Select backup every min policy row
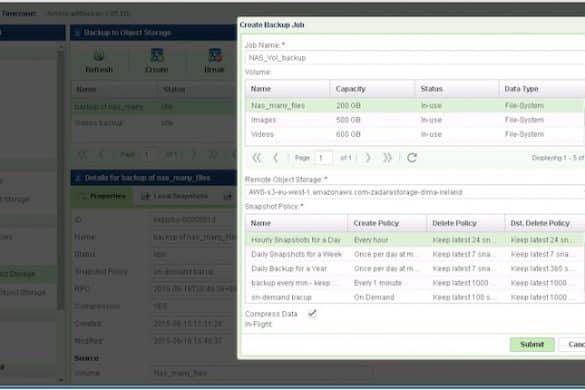 click(x=415, y=283)
